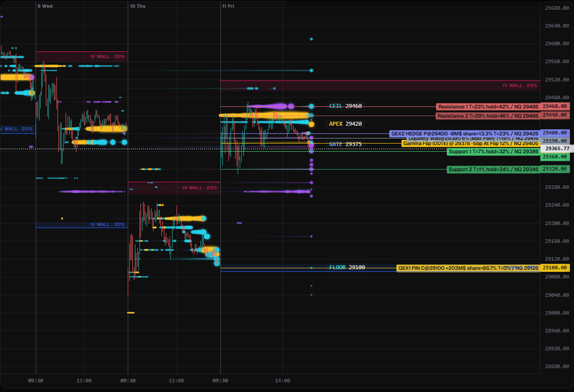This screenshot has height=392, width=574.
Task: Click the 11 Fri date label
Action: click(x=228, y=6)
